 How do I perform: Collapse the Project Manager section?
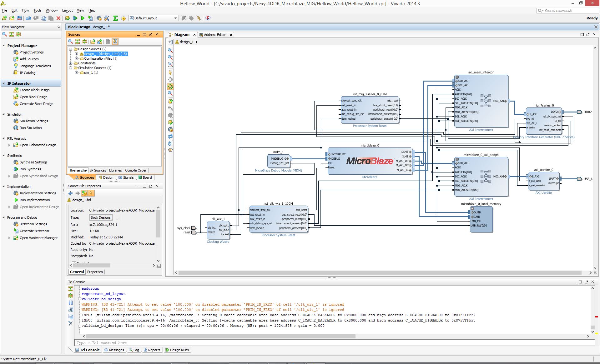coord(4,46)
